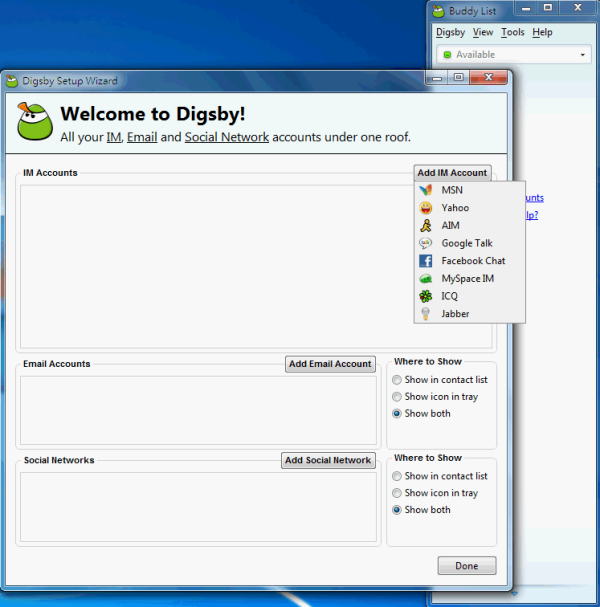Click the underlined IM link in the header

point(114,137)
